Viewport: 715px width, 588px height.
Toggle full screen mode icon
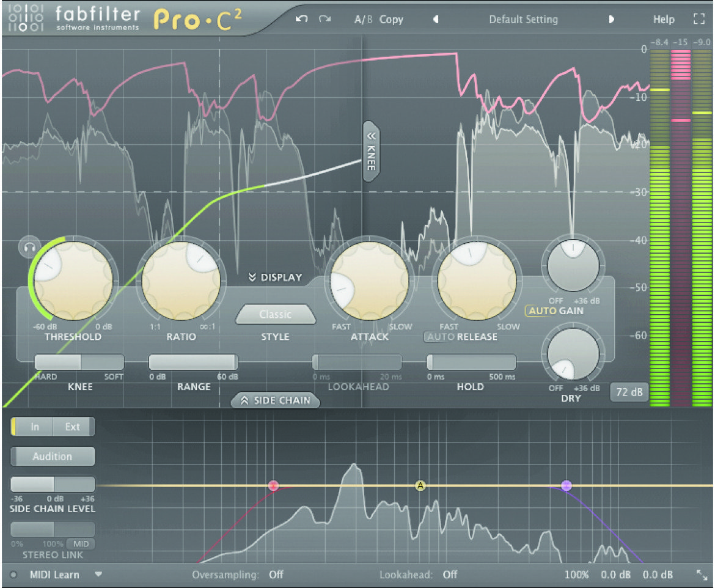698,19
